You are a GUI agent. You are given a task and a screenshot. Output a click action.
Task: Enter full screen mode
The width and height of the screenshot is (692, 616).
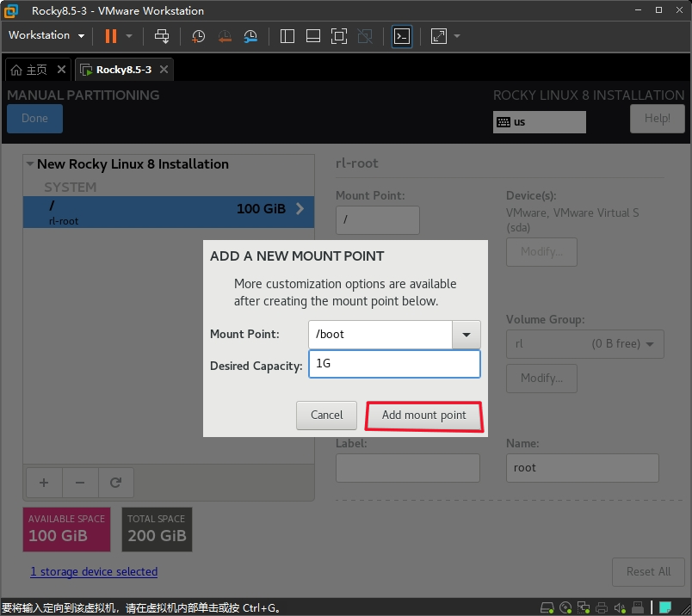tap(339, 36)
